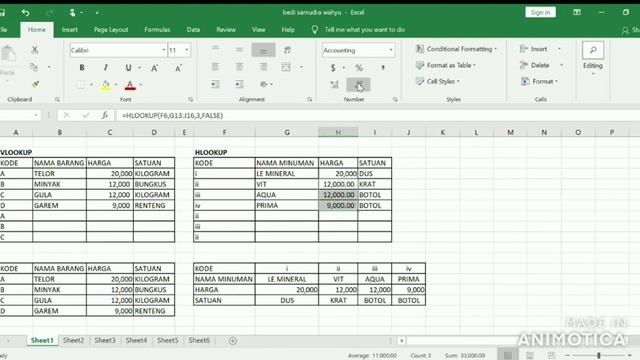
Task: Click the Borders grid icon
Action: point(80,84)
